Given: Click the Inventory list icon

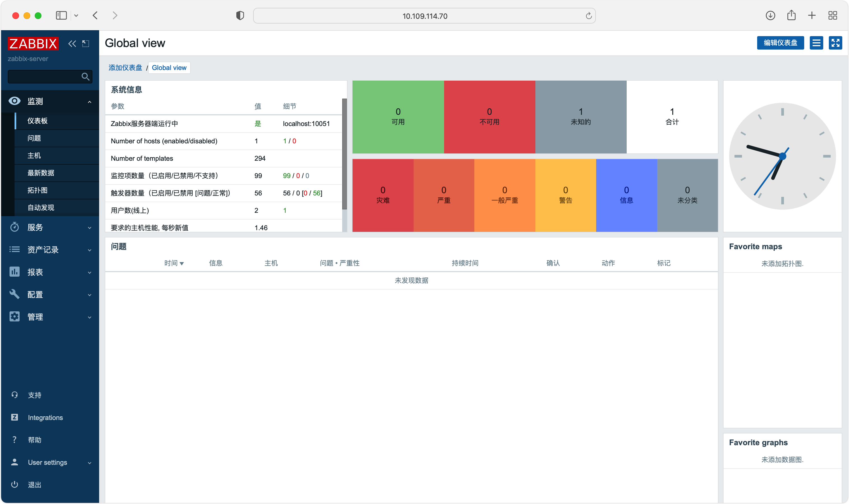Looking at the screenshot, I should pos(14,249).
